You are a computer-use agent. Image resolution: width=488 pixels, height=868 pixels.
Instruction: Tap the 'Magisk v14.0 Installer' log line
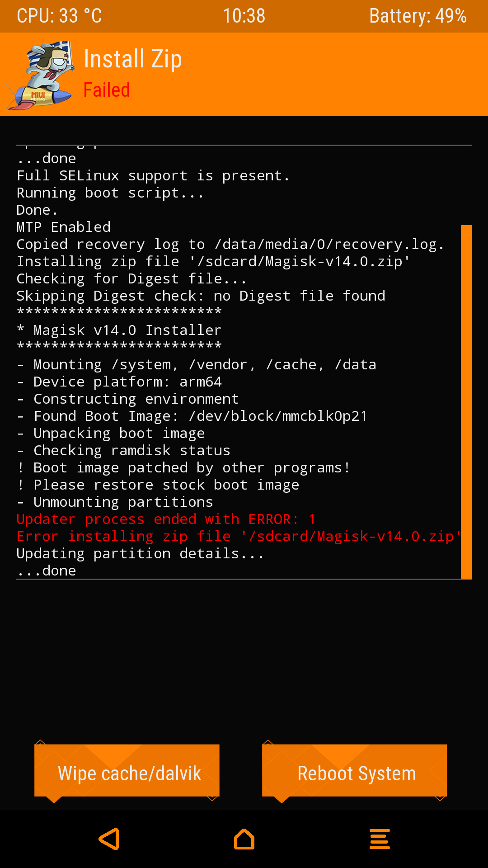click(119, 330)
